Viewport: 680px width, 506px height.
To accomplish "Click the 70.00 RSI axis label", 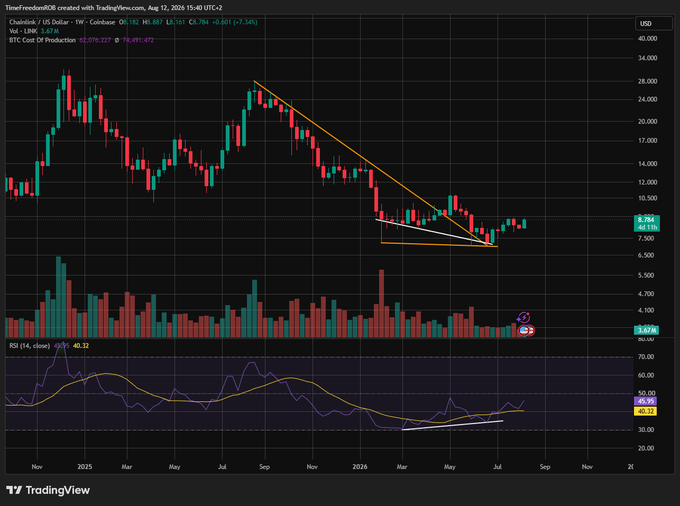I will (646, 357).
